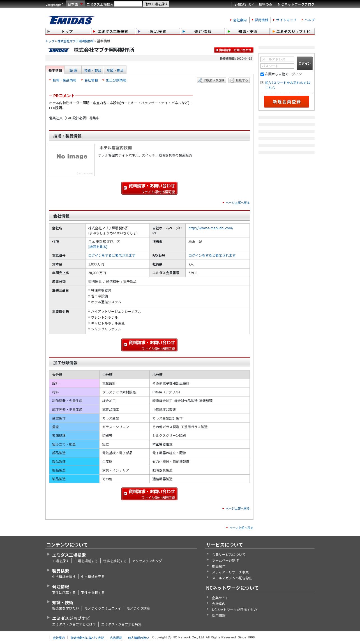Click the 会社案内 link in top utility links
Screen dimensions: 360x644
coord(240,20)
